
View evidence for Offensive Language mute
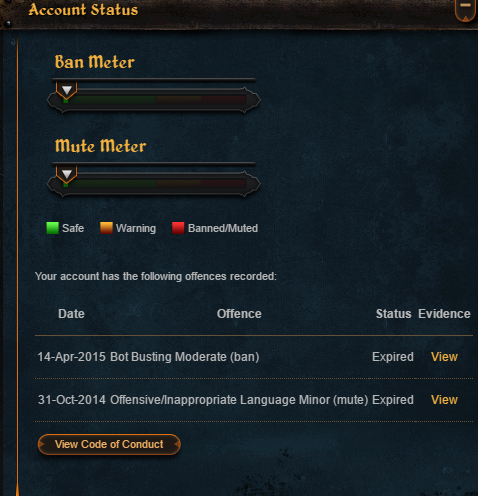click(444, 400)
